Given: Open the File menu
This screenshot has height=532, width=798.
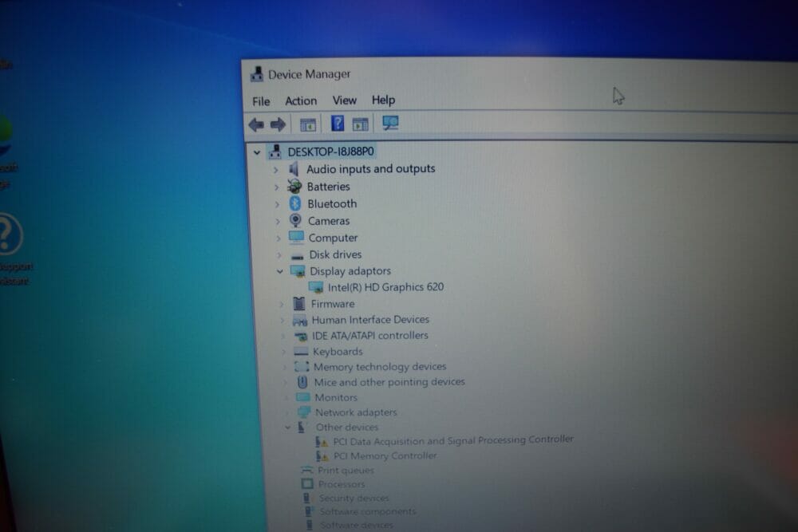Looking at the screenshot, I should (261, 101).
